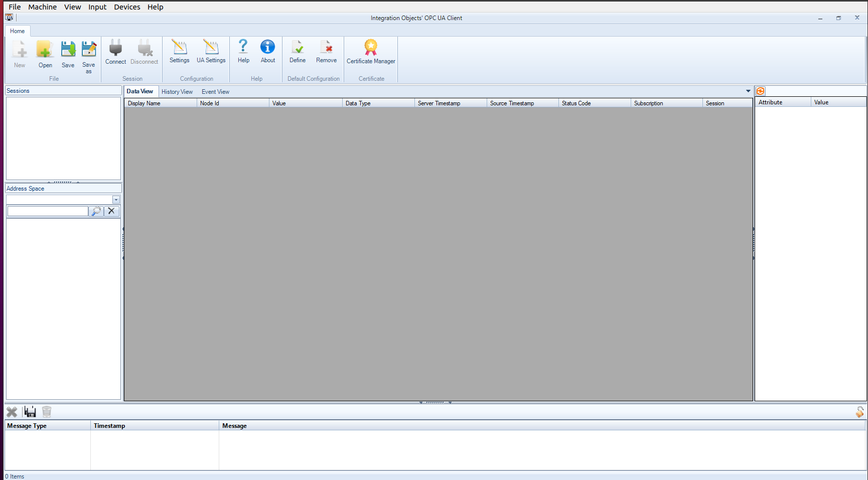The width and height of the screenshot is (868, 480).
Task: Save the log with the floppy disk icon
Action: click(30, 412)
